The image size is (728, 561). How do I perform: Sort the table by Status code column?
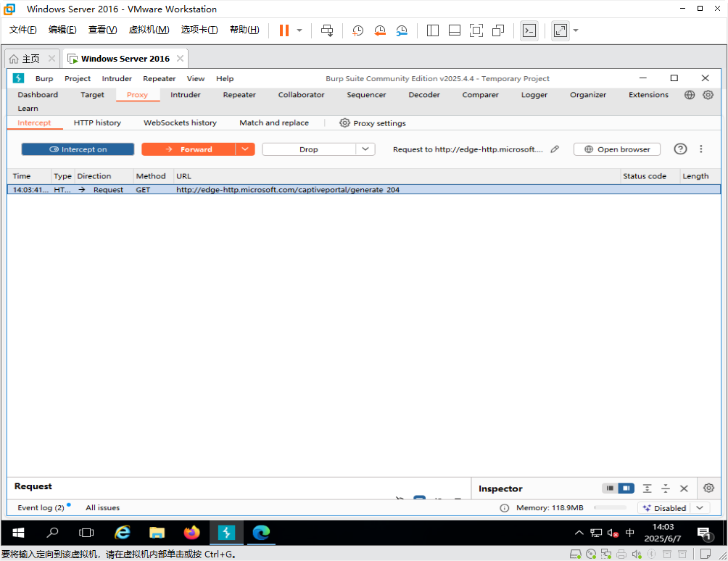click(645, 176)
